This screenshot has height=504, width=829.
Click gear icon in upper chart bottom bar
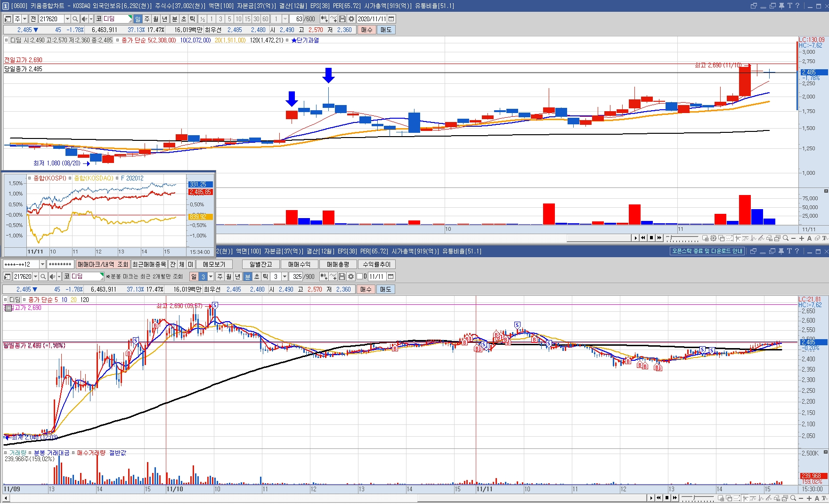(x=713, y=238)
